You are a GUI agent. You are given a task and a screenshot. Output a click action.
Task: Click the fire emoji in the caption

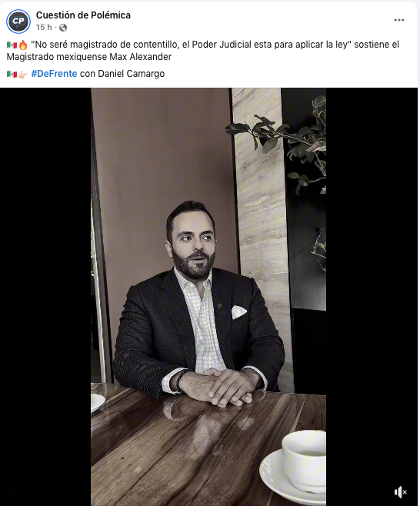click(23, 45)
